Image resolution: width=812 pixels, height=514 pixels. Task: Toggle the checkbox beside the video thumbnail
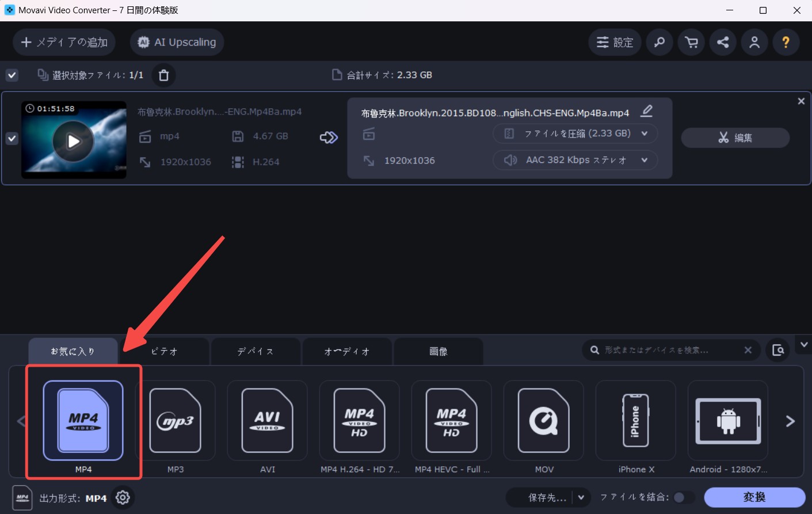pos(12,138)
